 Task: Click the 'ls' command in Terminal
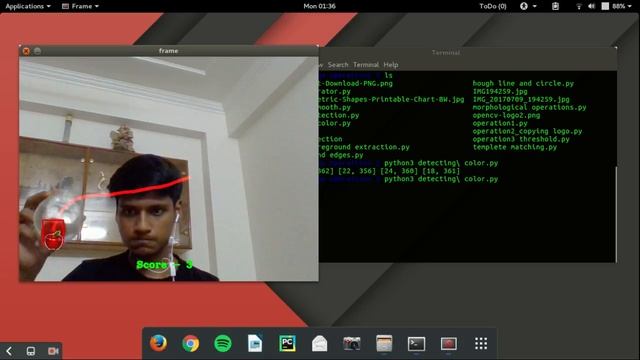click(388, 76)
